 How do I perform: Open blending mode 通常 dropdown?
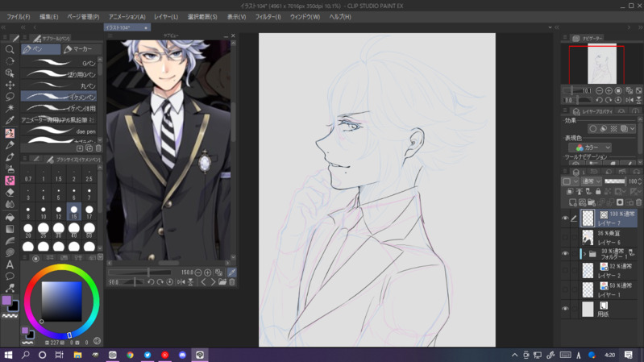[592, 181]
